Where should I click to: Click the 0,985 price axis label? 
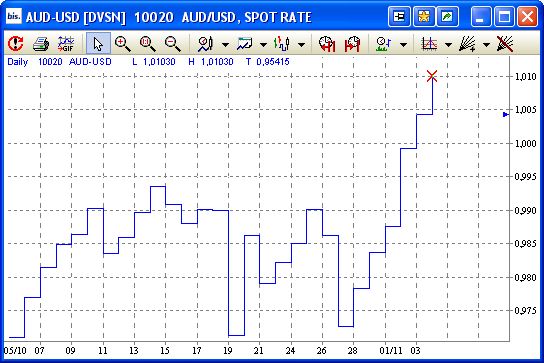coord(525,244)
